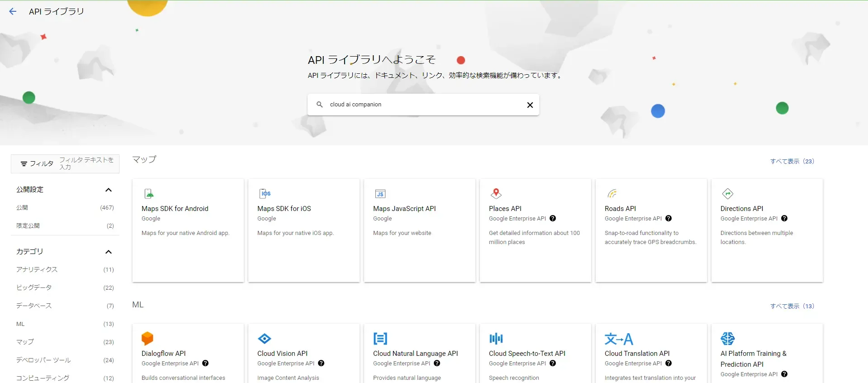Click help icon on Cloud Natural Language card

coord(437,364)
